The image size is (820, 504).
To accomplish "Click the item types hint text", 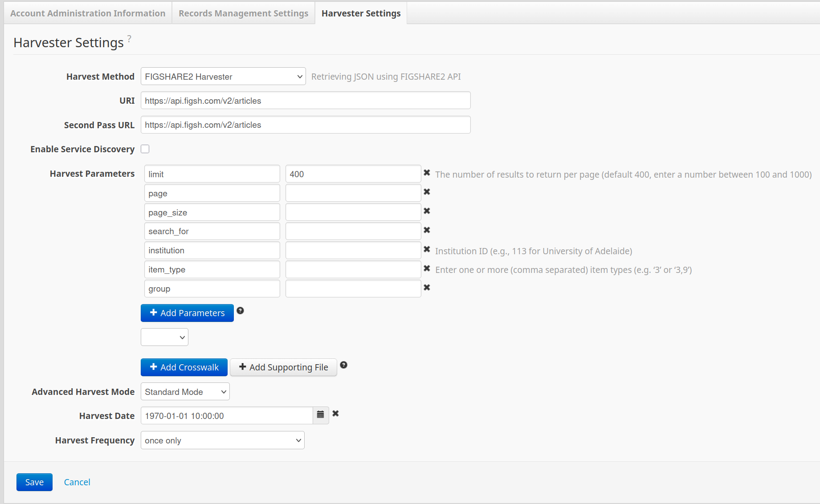I will [563, 270].
